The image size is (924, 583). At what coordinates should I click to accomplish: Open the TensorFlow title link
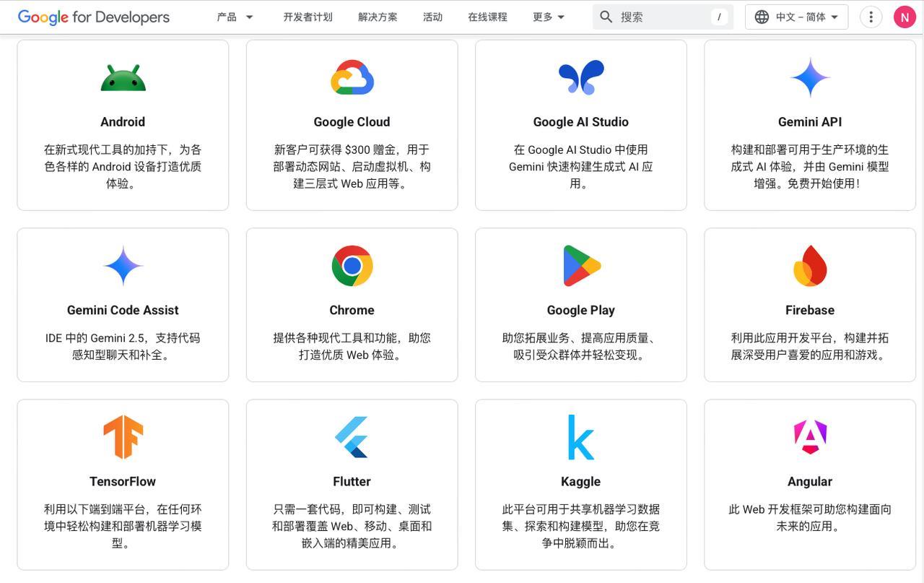coord(123,481)
